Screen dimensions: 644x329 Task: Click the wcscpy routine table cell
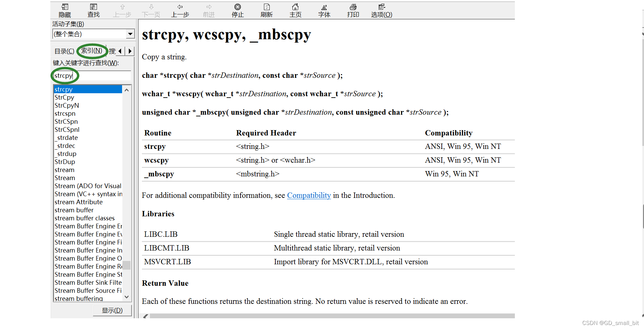[156, 160]
